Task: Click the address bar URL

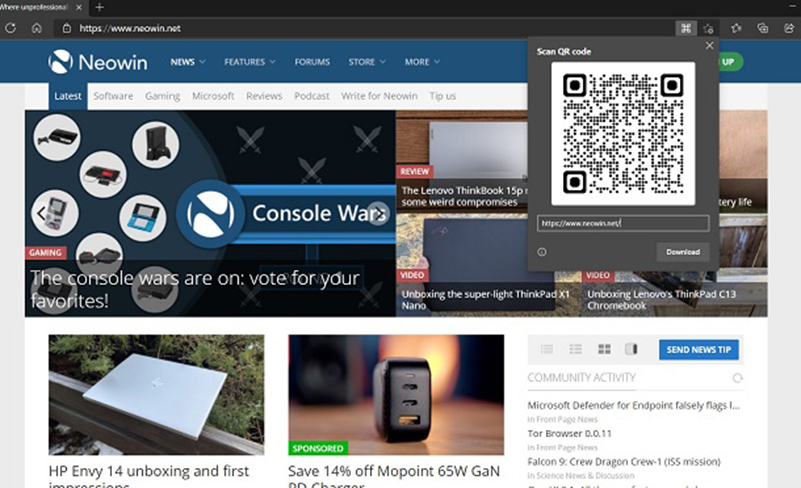Action: pos(130,29)
